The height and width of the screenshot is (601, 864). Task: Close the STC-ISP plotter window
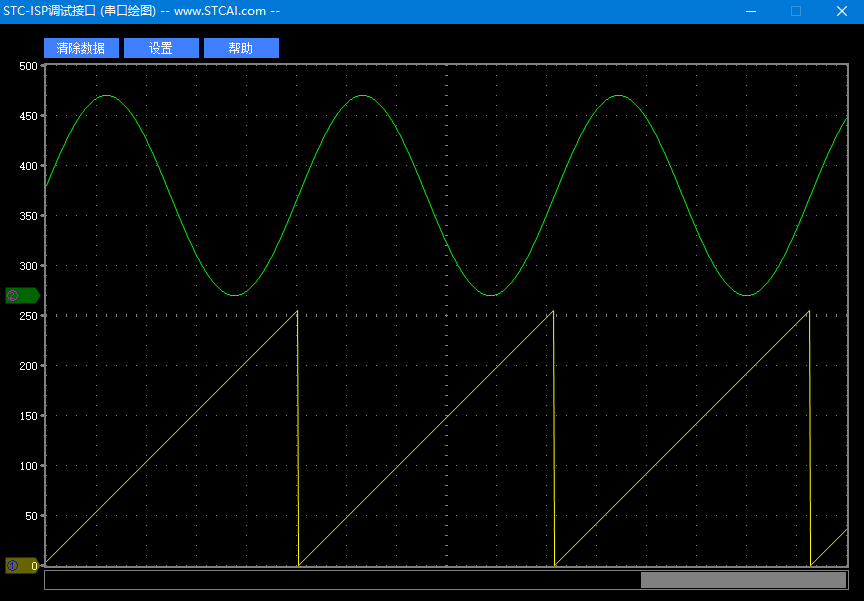pos(841,11)
